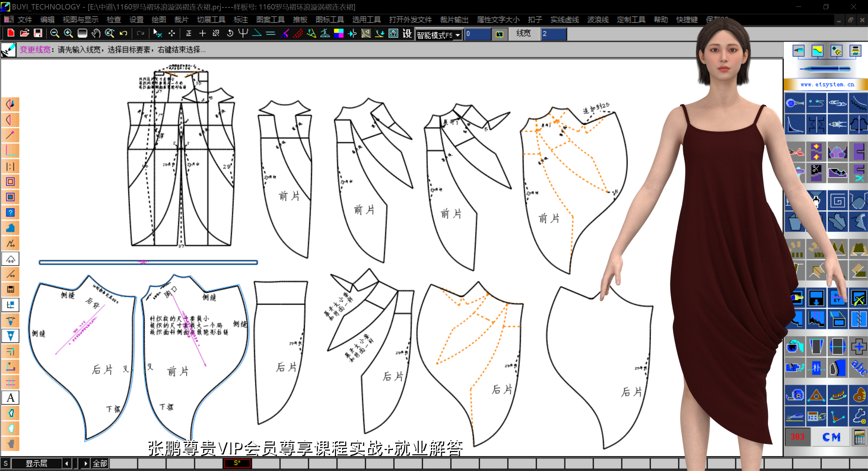Open the 文件 menu
The height and width of the screenshot is (471, 868).
point(25,20)
